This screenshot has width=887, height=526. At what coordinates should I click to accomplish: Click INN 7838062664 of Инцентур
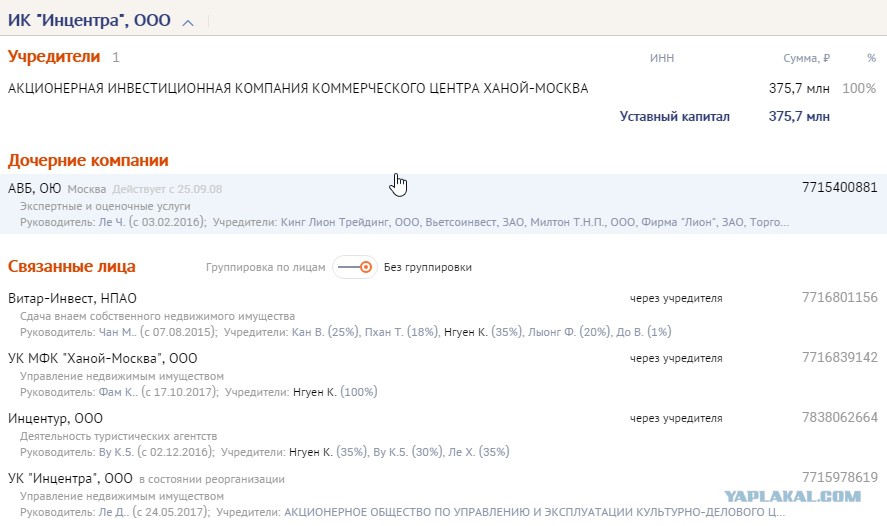click(839, 417)
